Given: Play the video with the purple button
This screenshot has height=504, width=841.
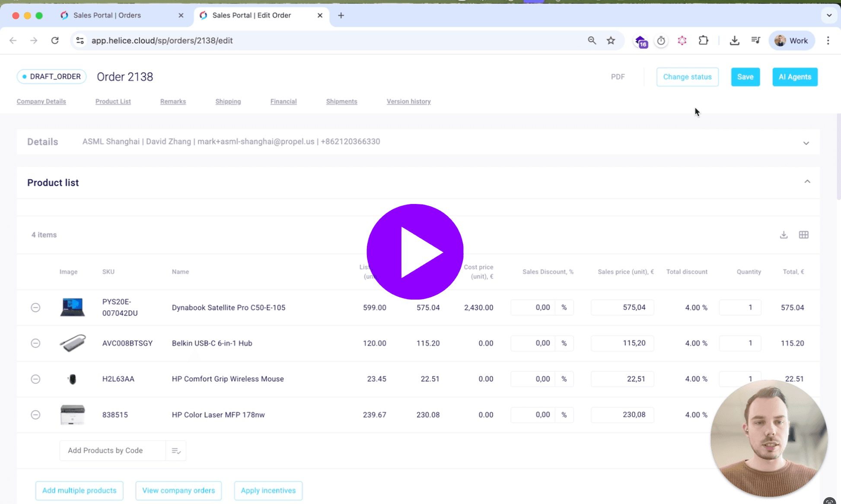Looking at the screenshot, I should point(415,252).
